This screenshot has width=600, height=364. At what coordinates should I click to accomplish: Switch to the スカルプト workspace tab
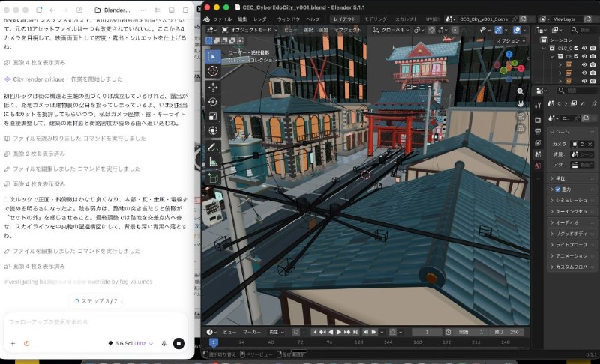(406, 19)
